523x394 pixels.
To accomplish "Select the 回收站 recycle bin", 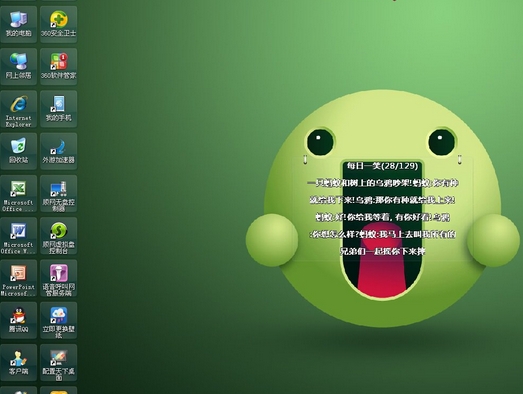I will (x=19, y=151).
